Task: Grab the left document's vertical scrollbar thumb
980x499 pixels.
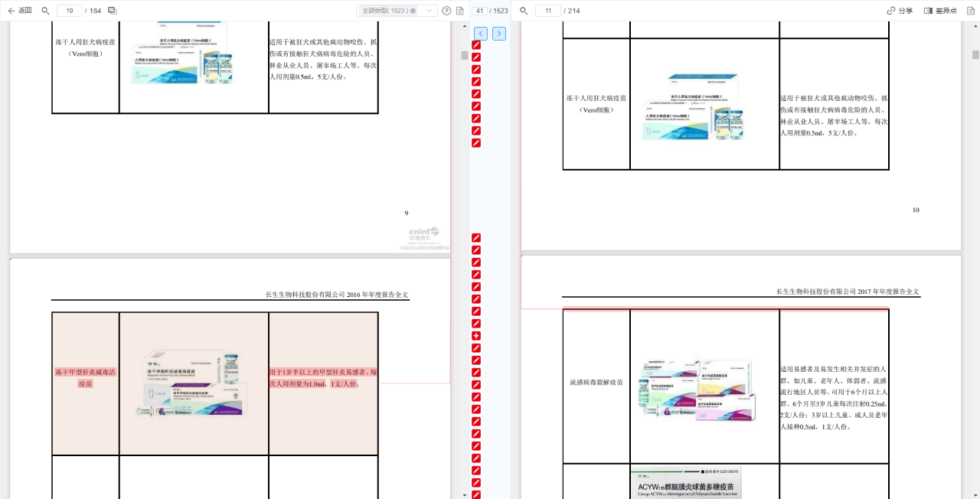Action: [x=465, y=55]
